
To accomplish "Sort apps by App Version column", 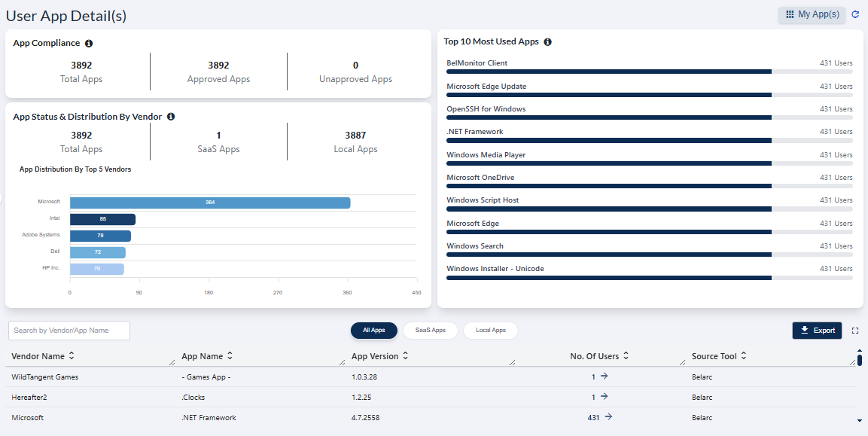I will 405,355.
